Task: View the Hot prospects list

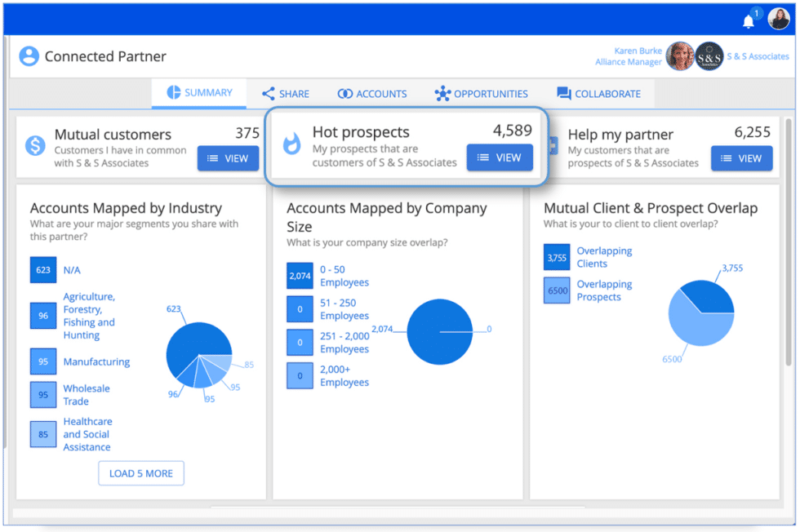Action: pos(499,158)
